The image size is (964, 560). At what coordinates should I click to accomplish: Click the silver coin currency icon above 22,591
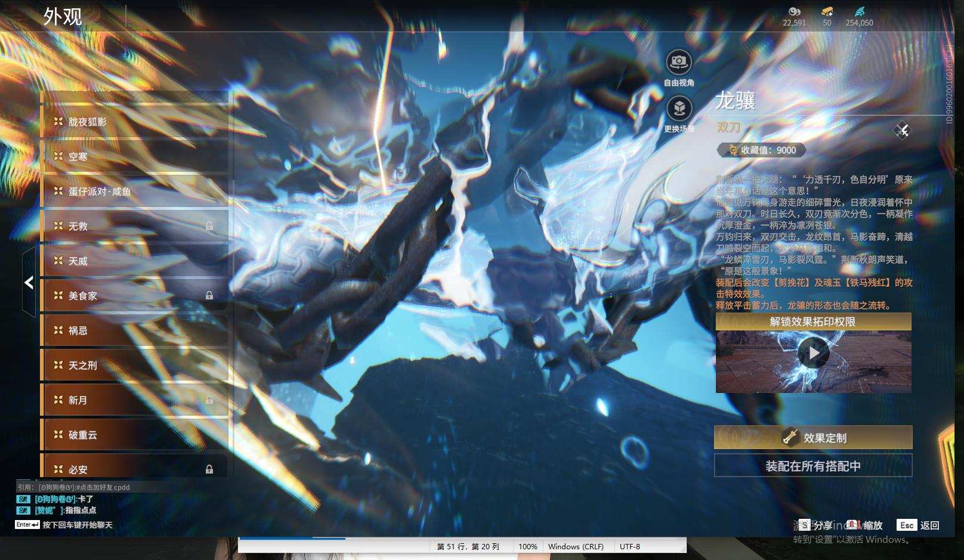click(x=794, y=11)
